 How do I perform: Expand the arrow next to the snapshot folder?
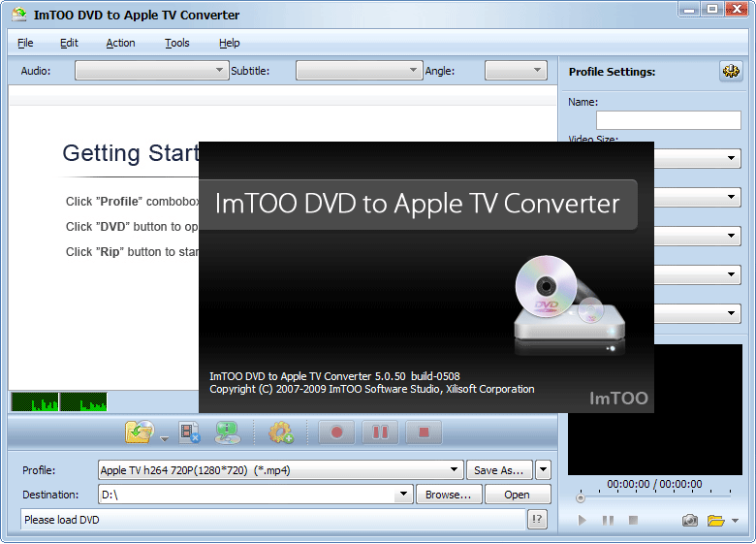point(735,521)
